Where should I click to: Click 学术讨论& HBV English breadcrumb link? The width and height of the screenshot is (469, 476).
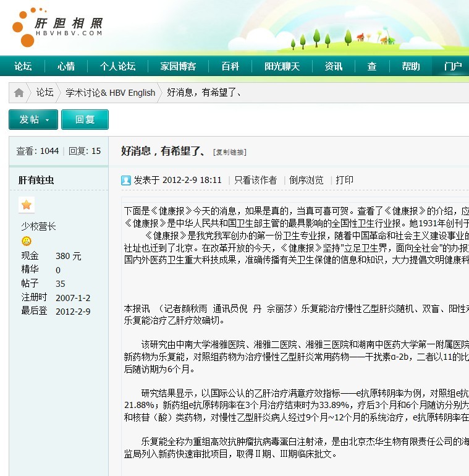(x=111, y=93)
